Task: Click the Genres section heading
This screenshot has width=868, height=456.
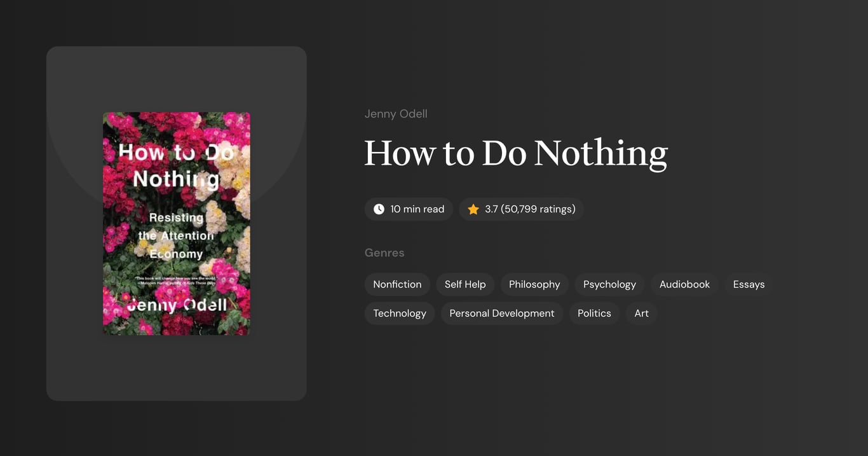Action: pyautogui.click(x=384, y=252)
